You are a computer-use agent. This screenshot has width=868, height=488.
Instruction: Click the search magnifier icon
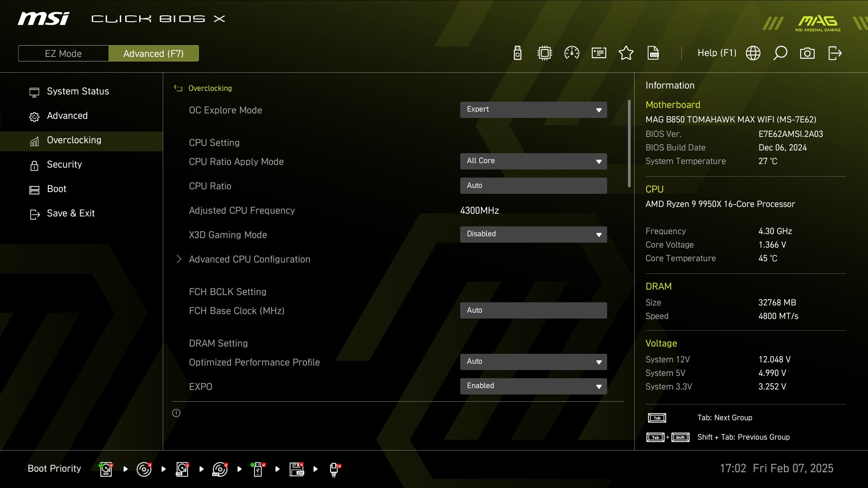coord(780,53)
